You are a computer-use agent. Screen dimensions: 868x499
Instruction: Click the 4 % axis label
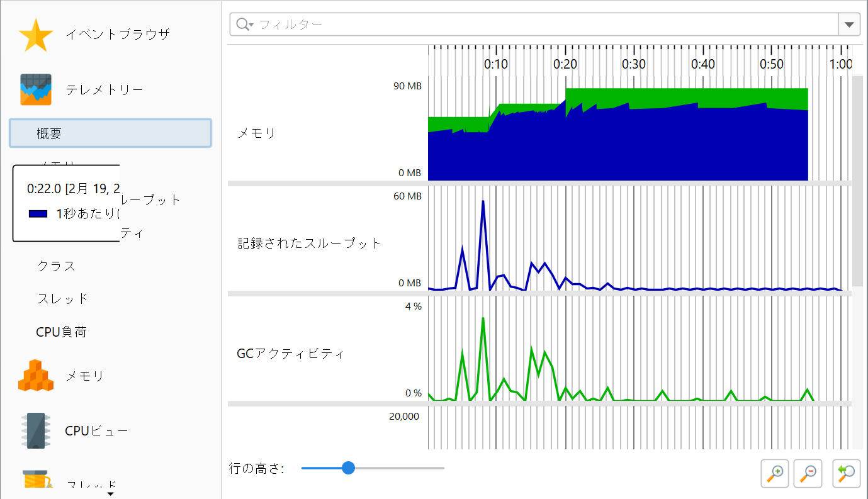tap(414, 306)
